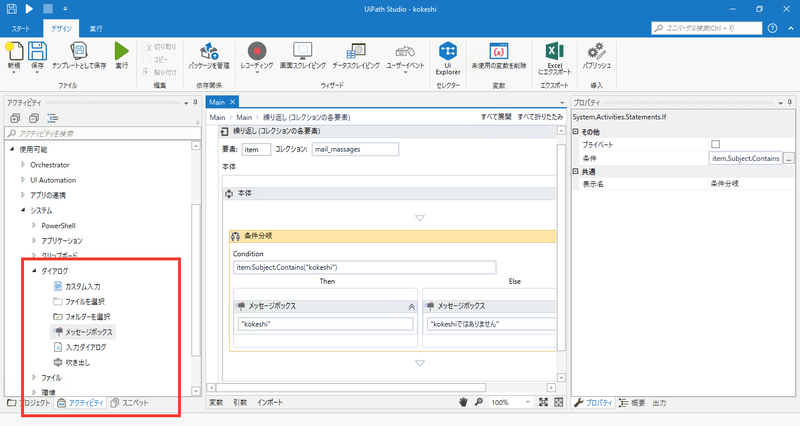
Task: Open the スタート ribbon tab
Action: pos(21,29)
